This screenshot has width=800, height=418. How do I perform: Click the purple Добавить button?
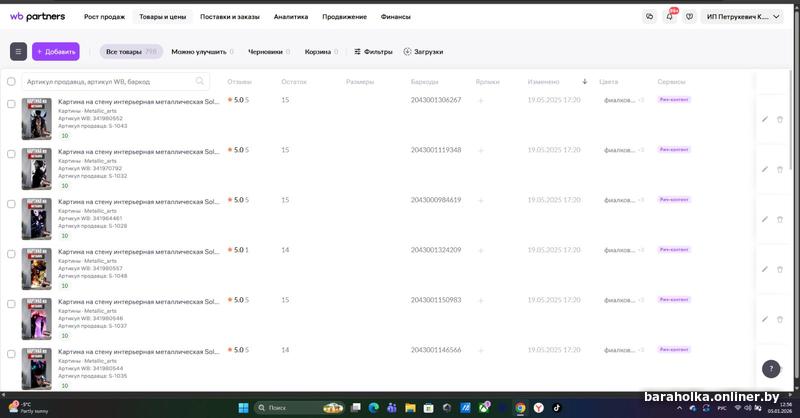click(x=55, y=51)
